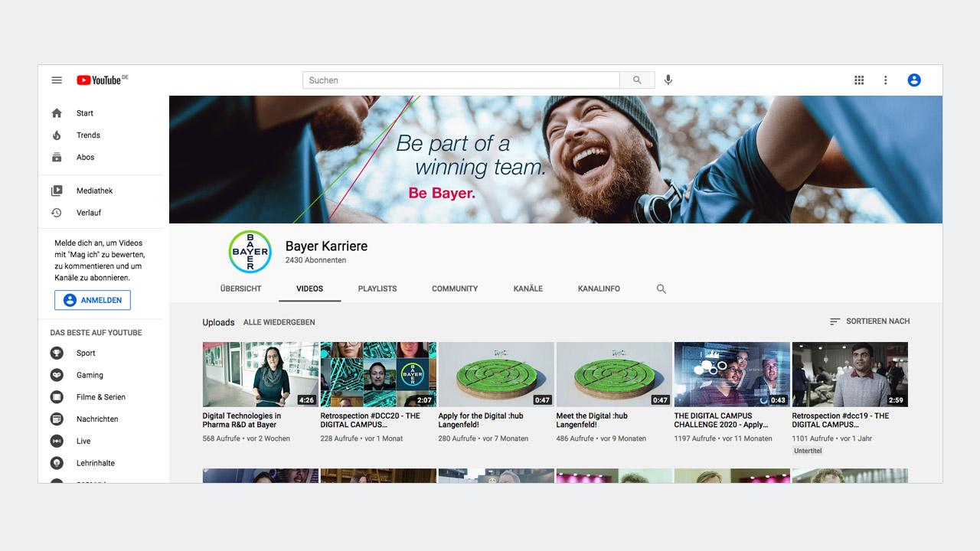Viewport: 980px width, 551px height.
Task: Open the Community tab
Action: (x=455, y=289)
